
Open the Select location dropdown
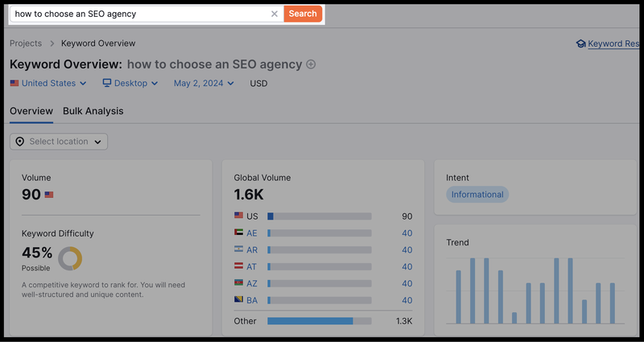(x=59, y=142)
